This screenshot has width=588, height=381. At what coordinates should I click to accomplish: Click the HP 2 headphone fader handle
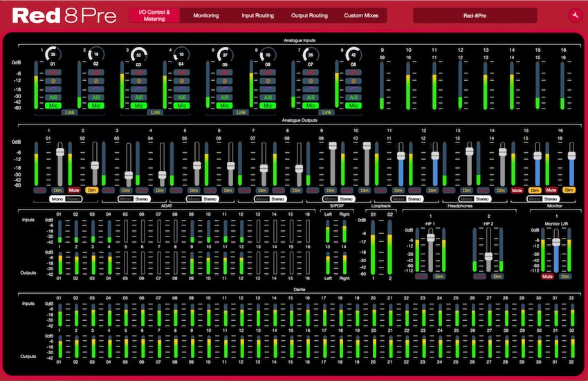[488, 257]
